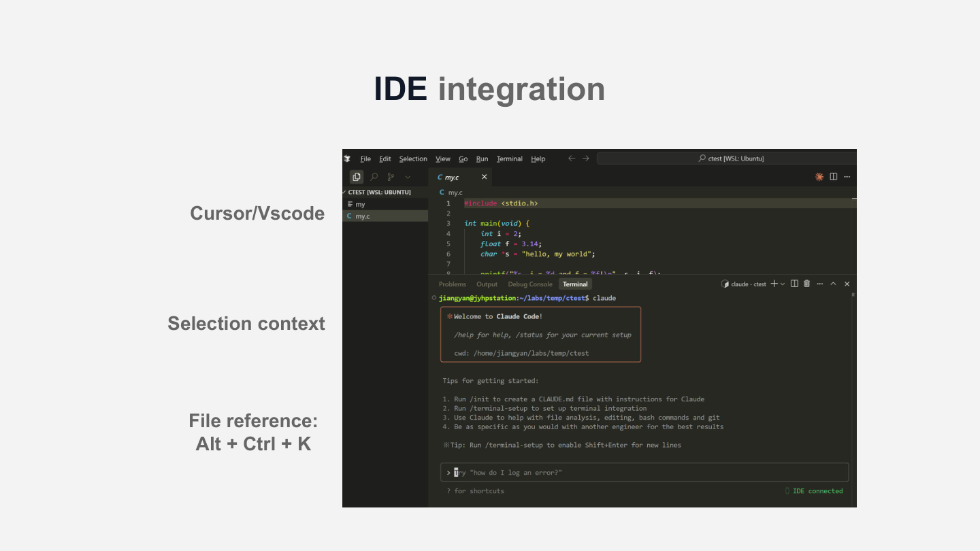The image size is (980, 551).
Task: Open the View menu
Action: point(443,158)
